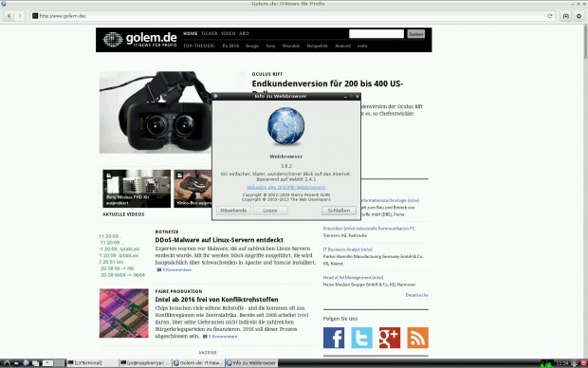Click the Lizenz button
Viewport: 588px width, 368px height.
(270, 211)
